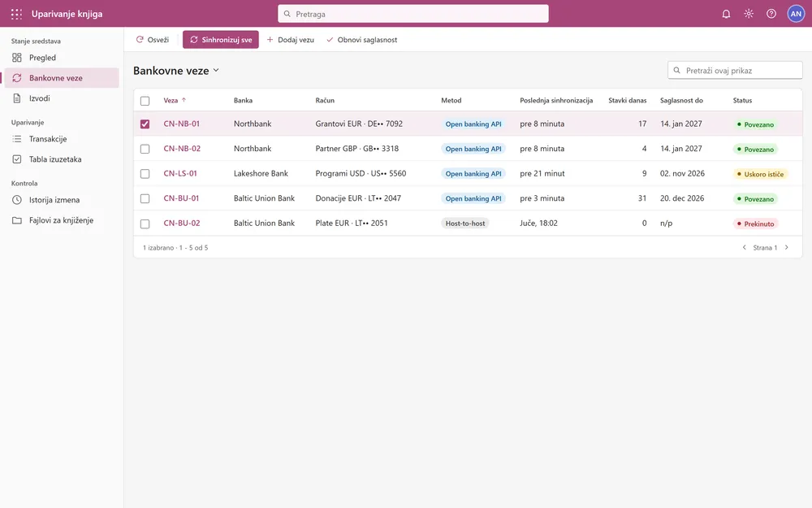Select Bankovne veze in the sidebar
Screen dimensions: 812x508
click(62, 78)
